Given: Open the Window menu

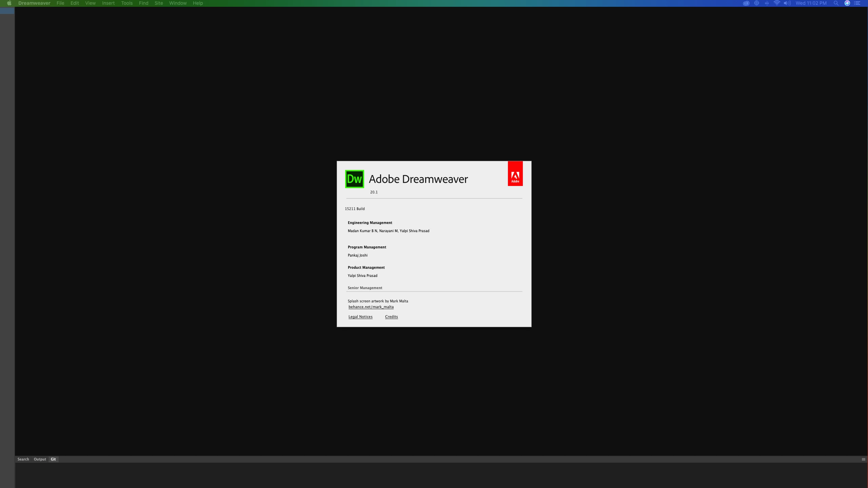Looking at the screenshot, I should (178, 3).
